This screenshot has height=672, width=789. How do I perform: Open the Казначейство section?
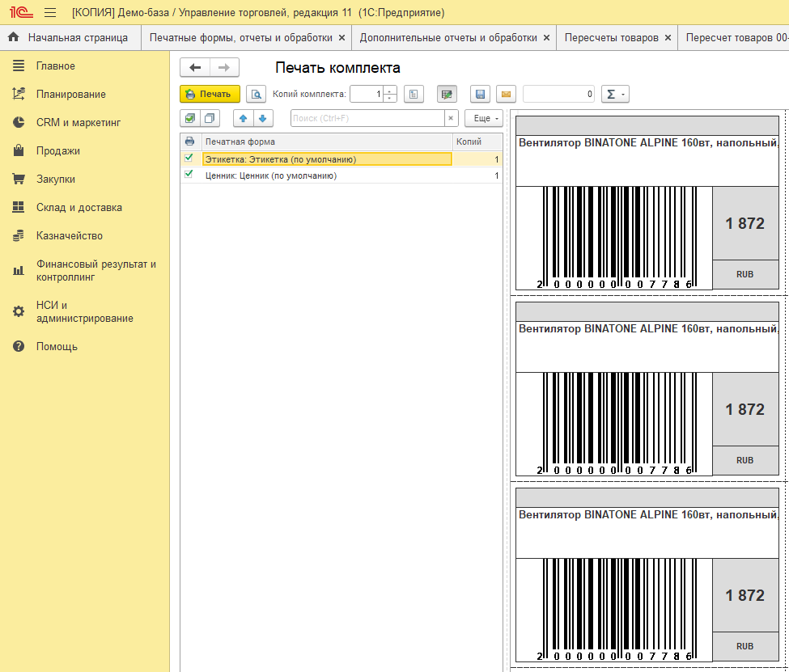click(84, 235)
